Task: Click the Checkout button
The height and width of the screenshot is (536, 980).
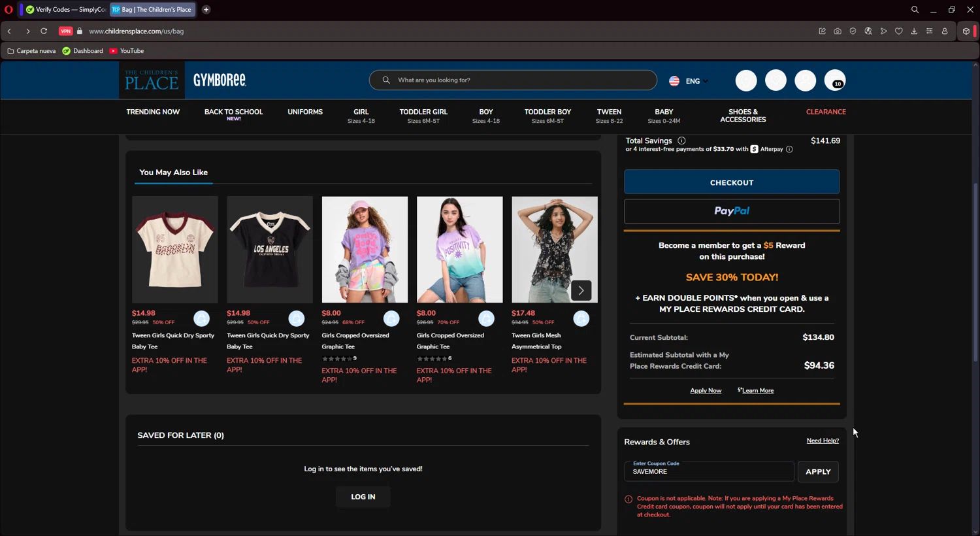Action: 732,182
